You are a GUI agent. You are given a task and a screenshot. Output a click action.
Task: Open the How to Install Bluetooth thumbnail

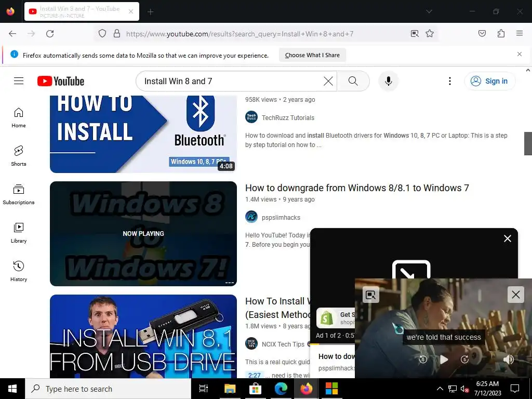pyautogui.click(x=143, y=134)
